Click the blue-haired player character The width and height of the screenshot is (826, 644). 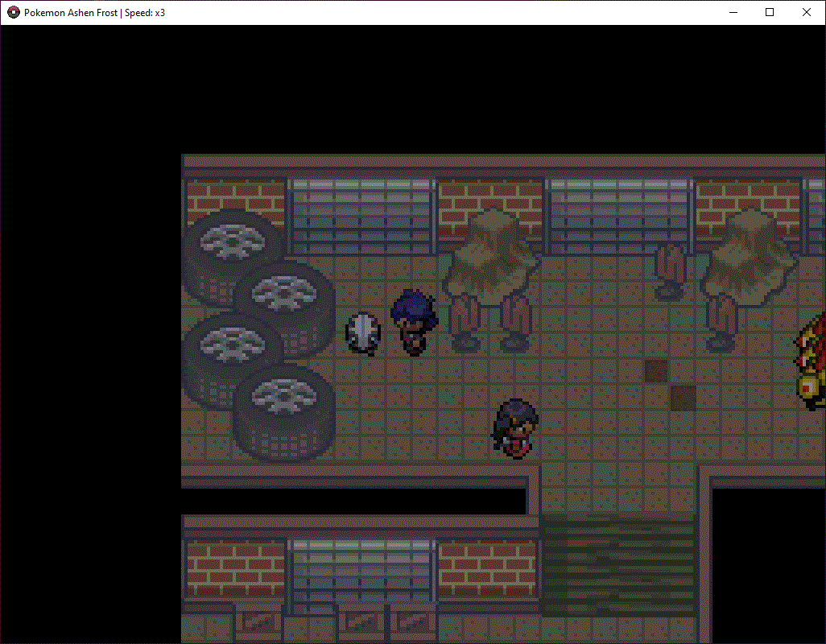415,322
